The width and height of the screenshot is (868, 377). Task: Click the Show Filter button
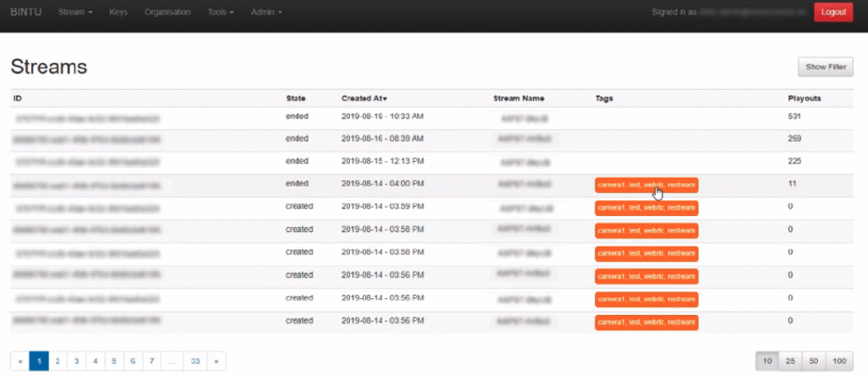[825, 67]
